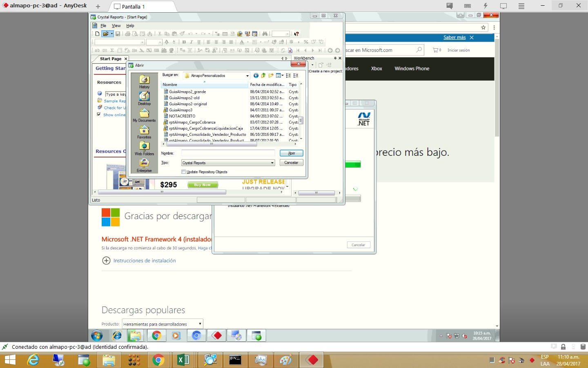This screenshot has width=588, height=368.
Task: Open the view menu icon in Abrir dialog
Action: 280,76
